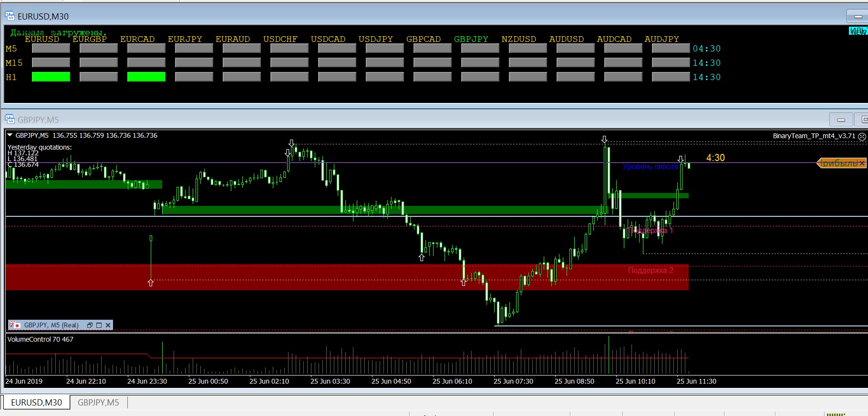Close the GBPJPY, M5 (Real) mini panel

108,325
